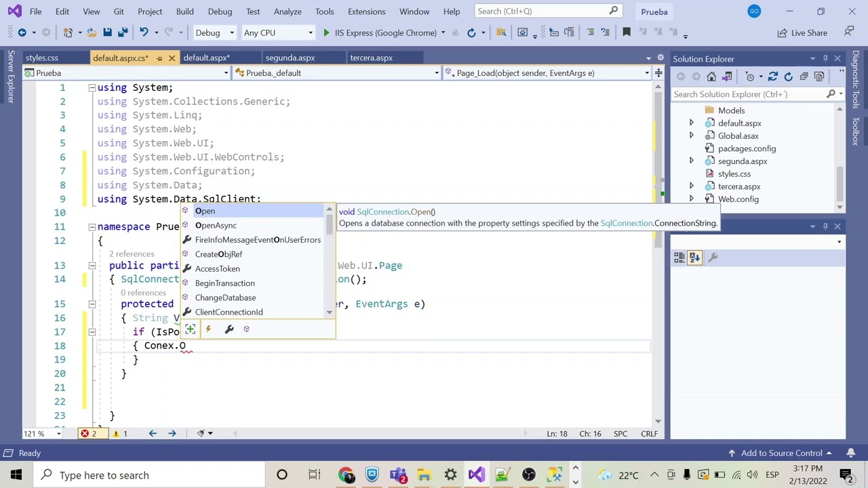This screenshot has width=868, height=488.
Task: Open Solution Explorer Home icon
Action: [711, 77]
